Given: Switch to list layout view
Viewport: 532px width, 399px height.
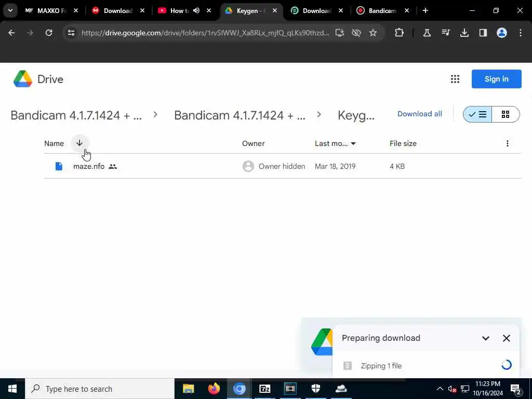Looking at the screenshot, I should coord(477,114).
